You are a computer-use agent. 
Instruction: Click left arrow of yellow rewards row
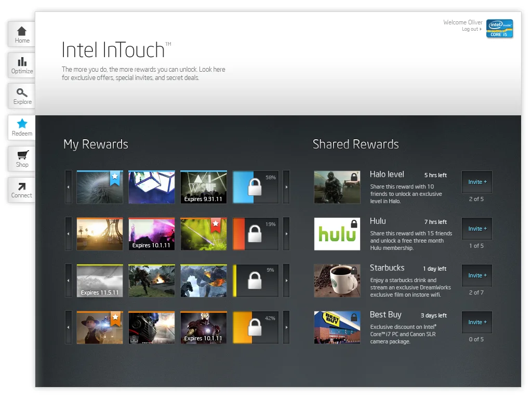click(69, 281)
